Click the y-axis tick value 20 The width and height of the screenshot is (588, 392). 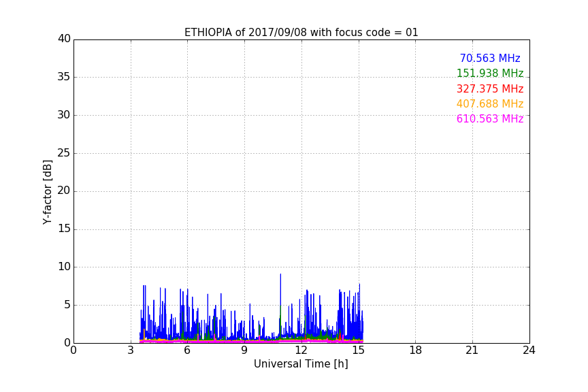pyautogui.click(x=64, y=191)
